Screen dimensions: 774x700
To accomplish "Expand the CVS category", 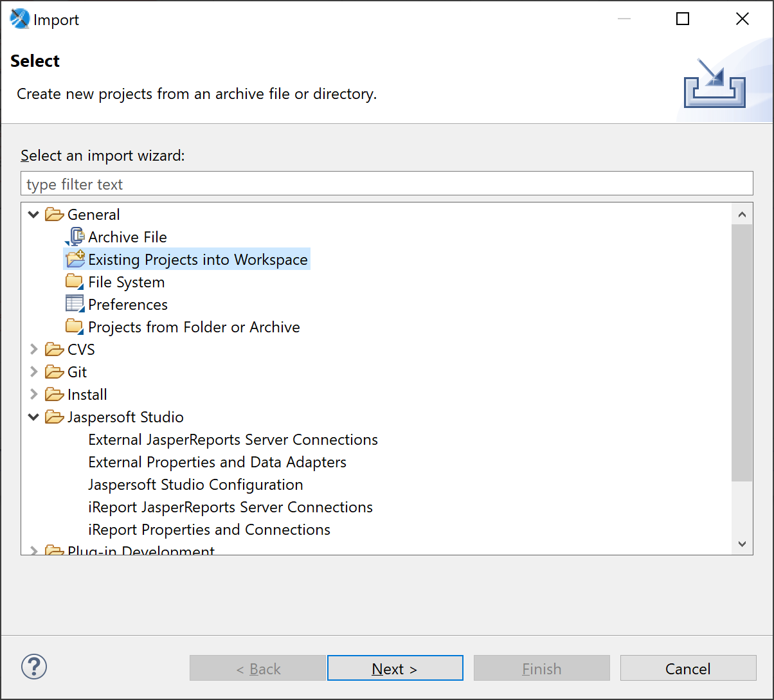I will coord(33,349).
